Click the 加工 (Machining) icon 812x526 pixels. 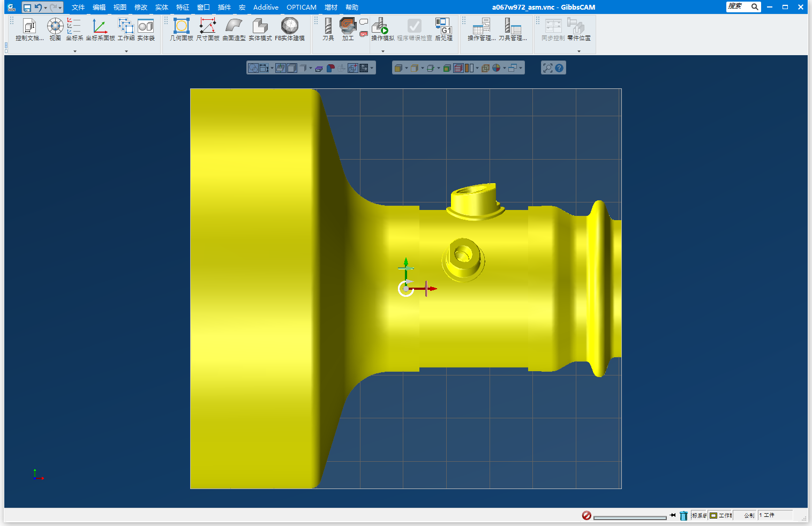pyautogui.click(x=348, y=29)
